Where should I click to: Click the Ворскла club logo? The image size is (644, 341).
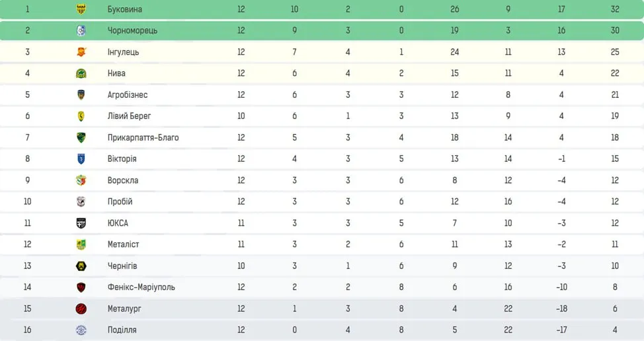tap(81, 180)
